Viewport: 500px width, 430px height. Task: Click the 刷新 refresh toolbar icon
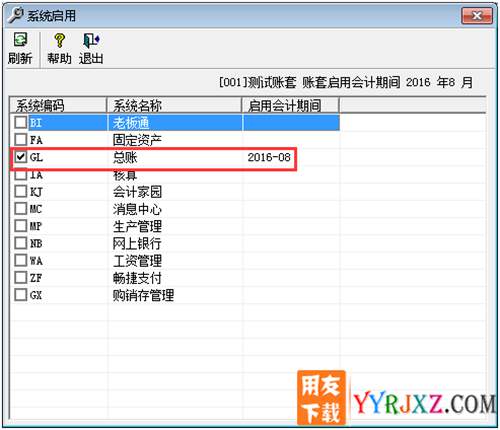(20, 48)
